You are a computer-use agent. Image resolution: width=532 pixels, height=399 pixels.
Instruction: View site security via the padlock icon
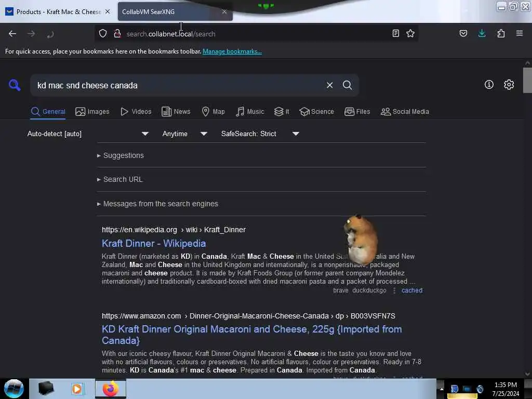pos(117,34)
